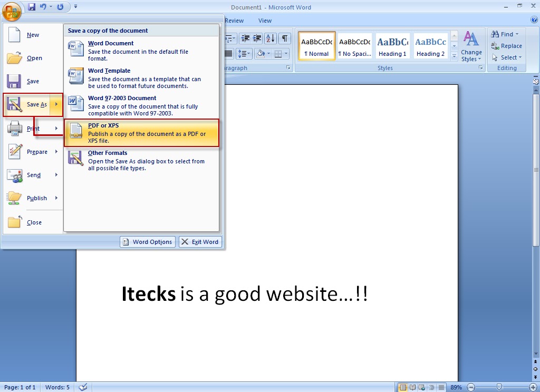Switch to Print Layout view

click(x=402, y=387)
